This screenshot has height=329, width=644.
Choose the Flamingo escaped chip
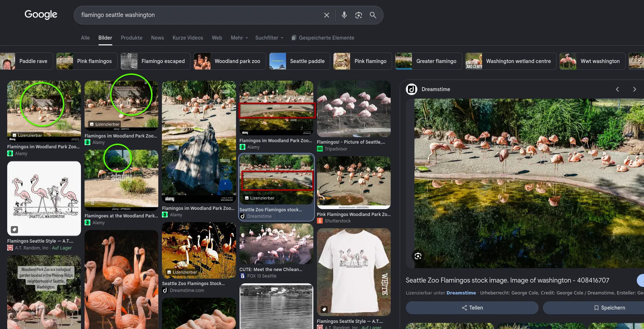(155, 61)
